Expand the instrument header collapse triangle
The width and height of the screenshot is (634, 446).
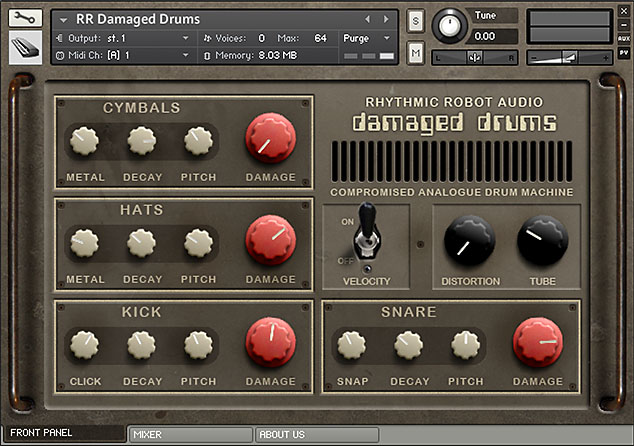coord(63,20)
